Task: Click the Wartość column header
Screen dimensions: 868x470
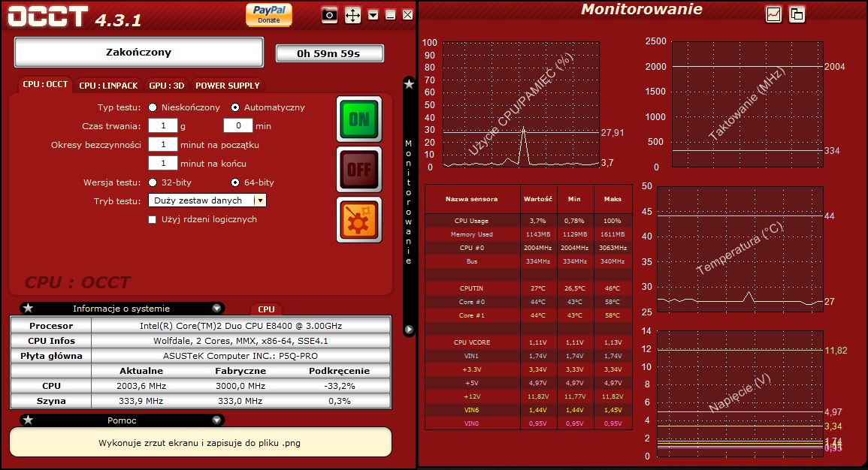Action: tap(538, 199)
